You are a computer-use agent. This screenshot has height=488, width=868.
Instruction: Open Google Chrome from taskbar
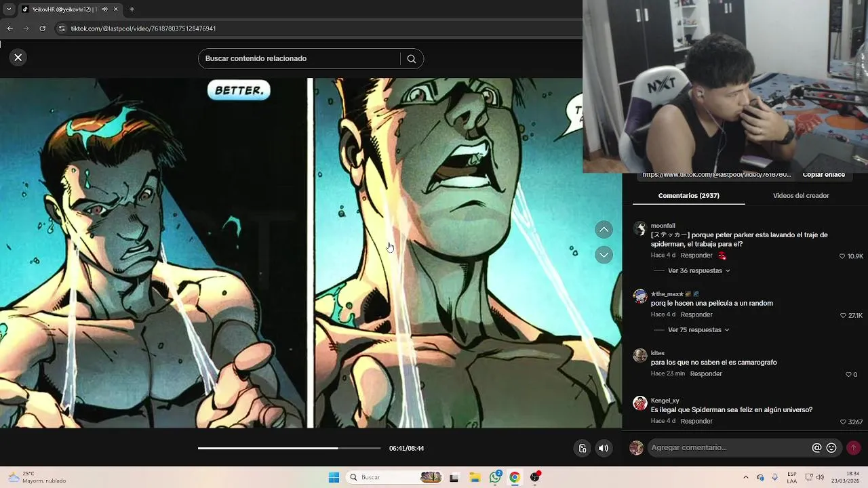pos(515,478)
